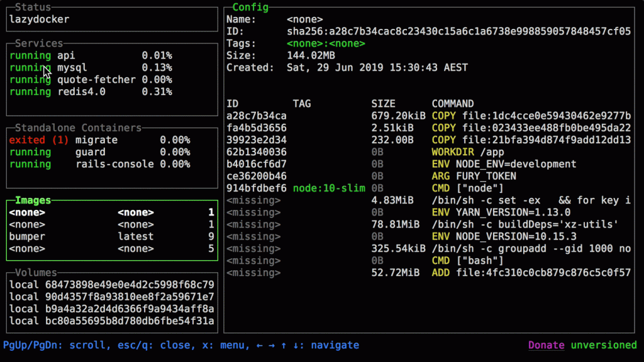Select the highlighted <none> image with size 1
644x362 pixels.
(x=112, y=212)
